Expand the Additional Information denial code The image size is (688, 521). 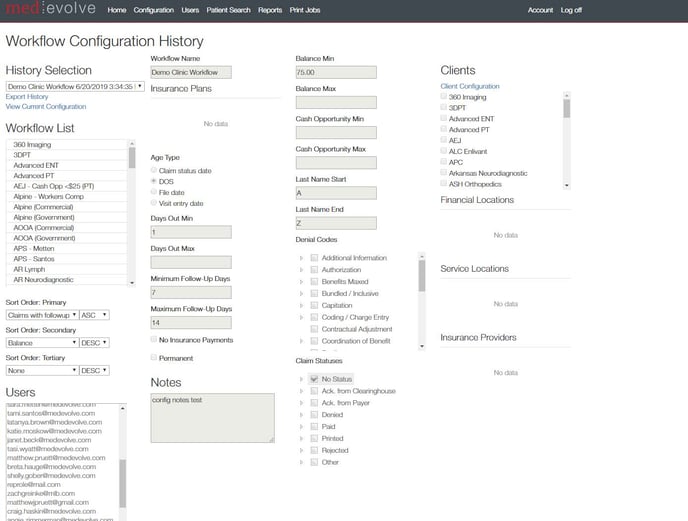(302, 258)
